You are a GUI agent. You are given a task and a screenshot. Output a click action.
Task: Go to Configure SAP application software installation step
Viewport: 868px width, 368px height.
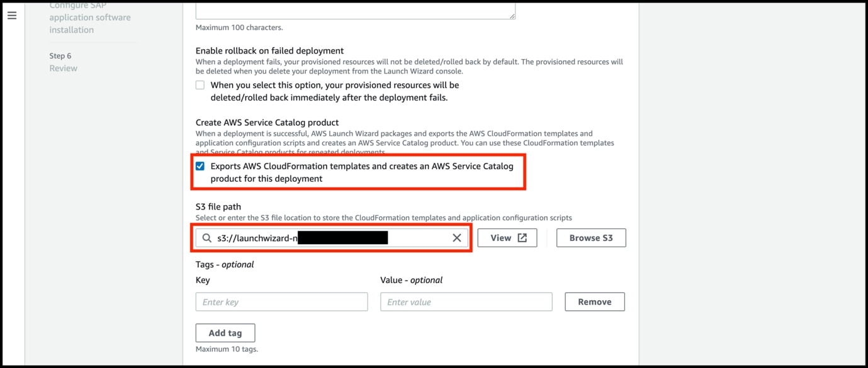[x=89, y=17]
